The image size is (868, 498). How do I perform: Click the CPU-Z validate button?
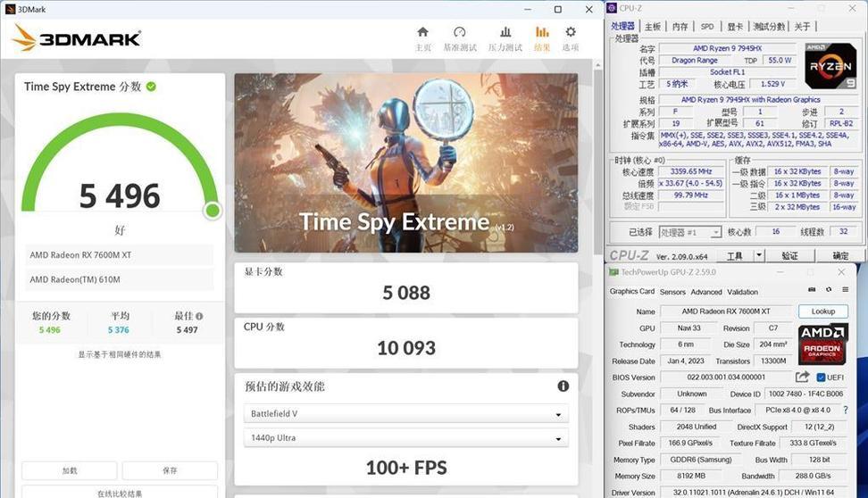click(790, 255)
